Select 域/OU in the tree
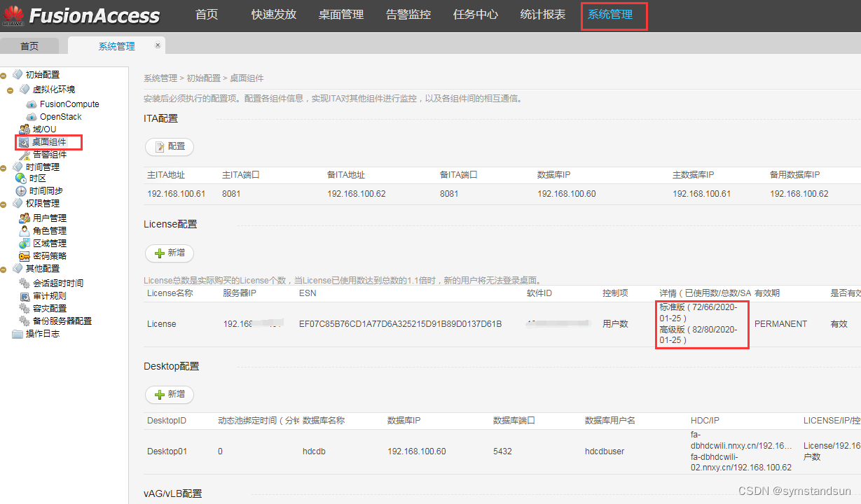 coord(45,129)
